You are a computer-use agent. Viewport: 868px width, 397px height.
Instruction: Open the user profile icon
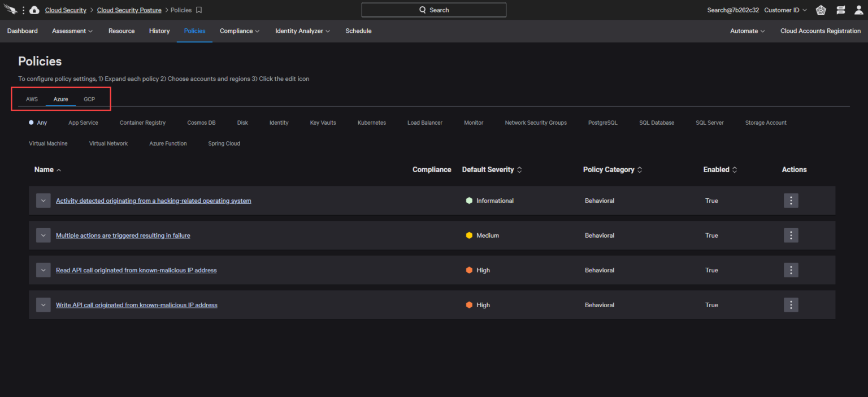[x=860, y=10]
